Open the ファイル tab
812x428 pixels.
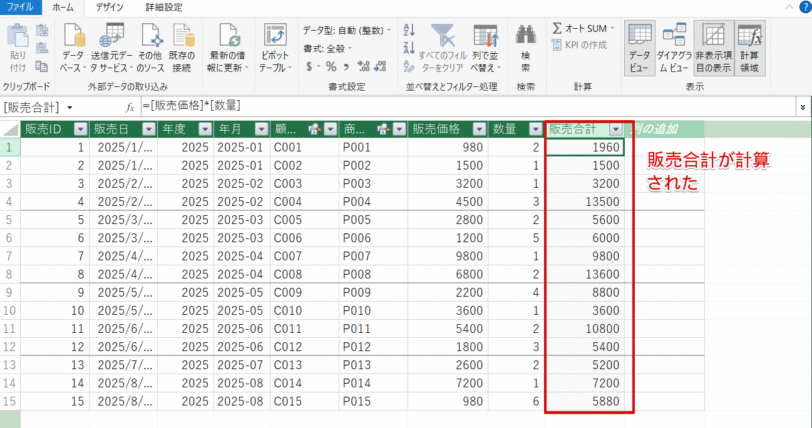click(x=20, y=7)
